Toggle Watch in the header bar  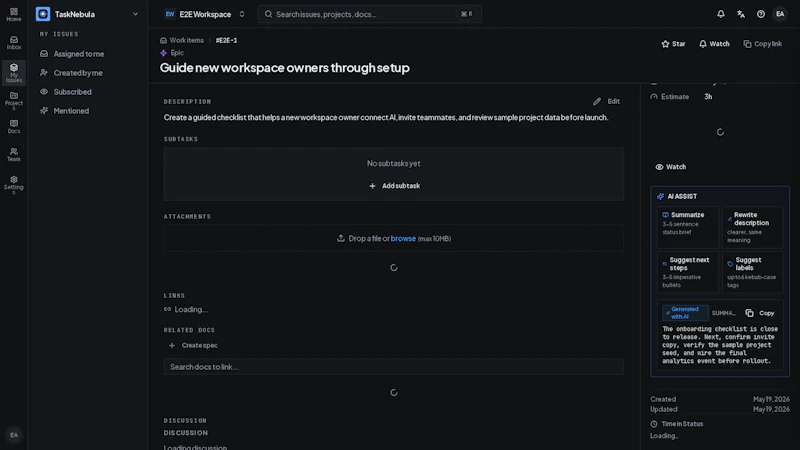[x=714, y=44]
